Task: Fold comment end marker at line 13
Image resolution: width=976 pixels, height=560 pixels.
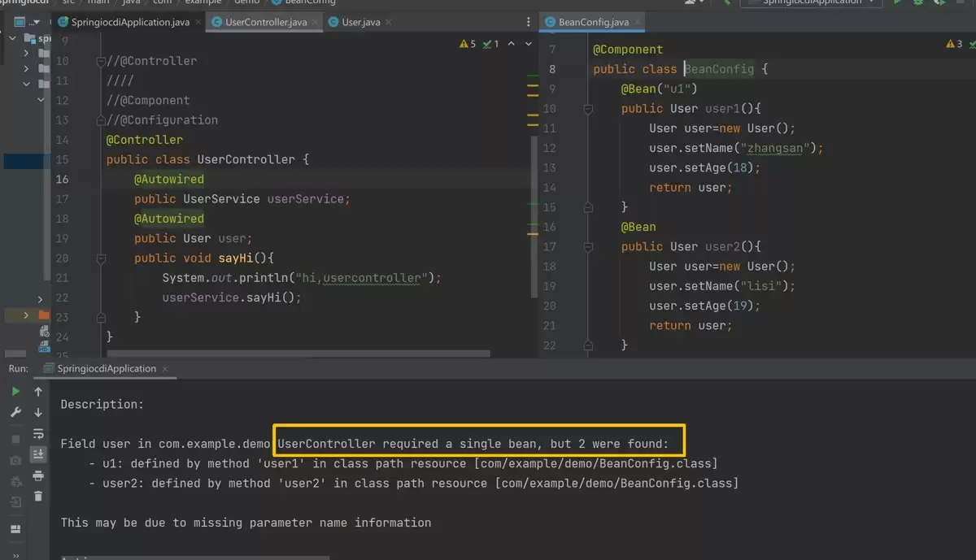Action: pos(101,120)
